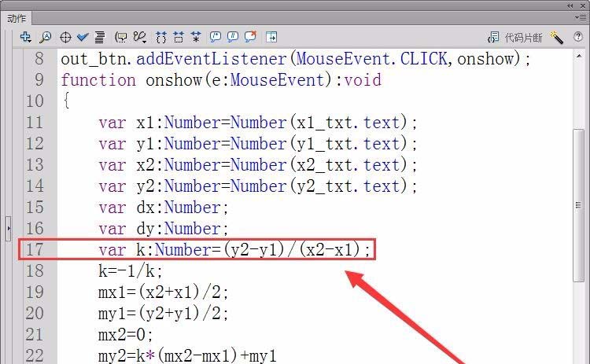Show the code hint icon
This screenshot has height=364, width=590.
121,37
